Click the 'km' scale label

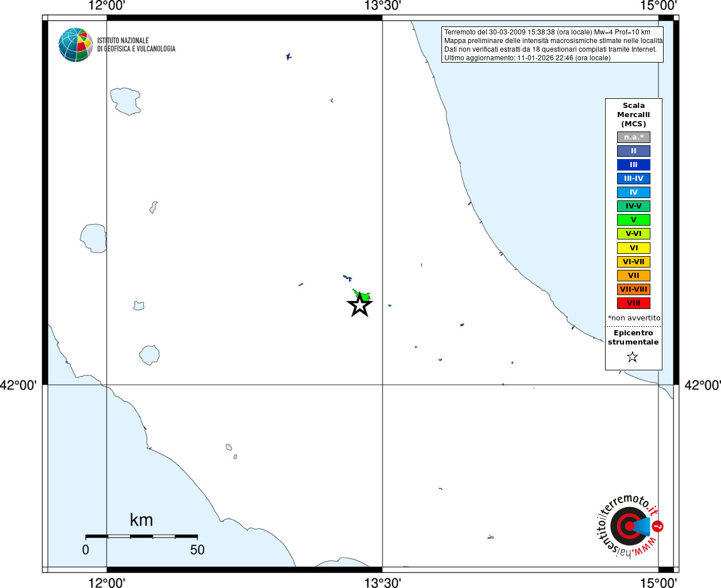pos(141,520)
